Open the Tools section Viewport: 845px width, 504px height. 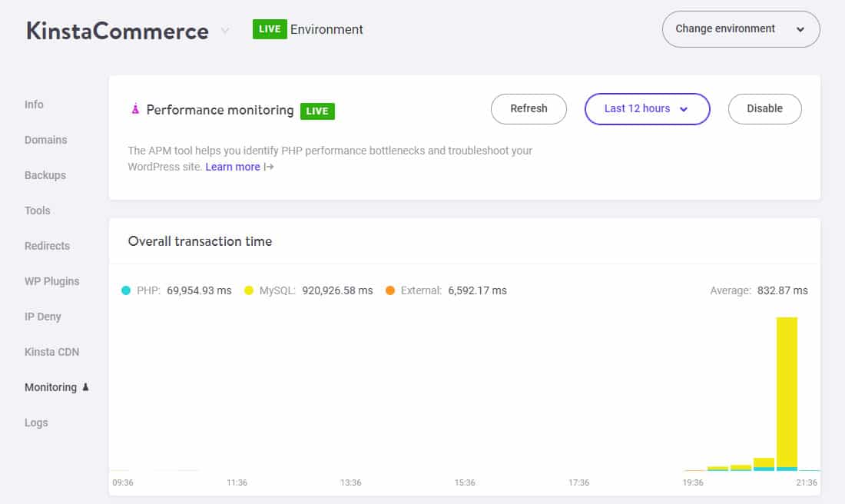37,211
